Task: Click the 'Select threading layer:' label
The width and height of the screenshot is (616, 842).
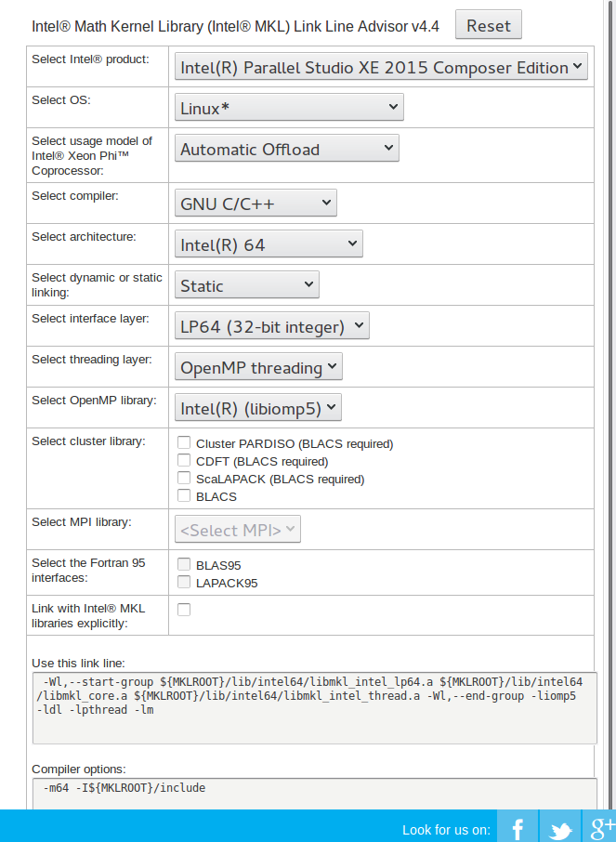Action: coord(92,360)
